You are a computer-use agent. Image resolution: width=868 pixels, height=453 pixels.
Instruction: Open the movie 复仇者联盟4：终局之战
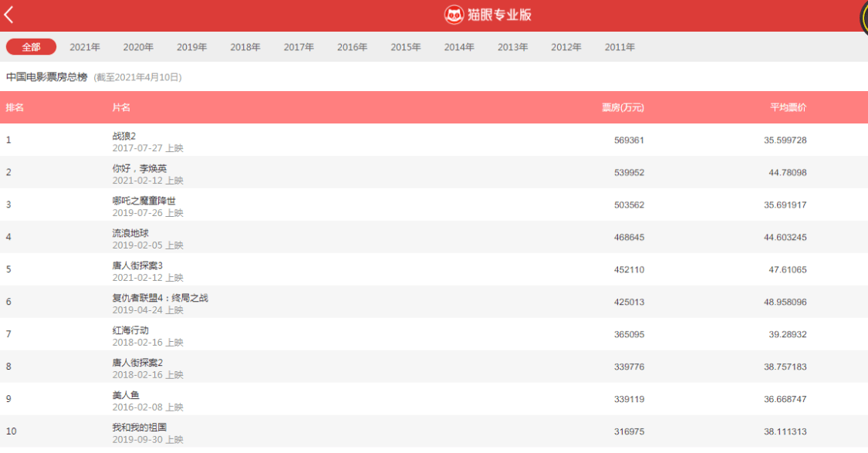pos(160,298)
